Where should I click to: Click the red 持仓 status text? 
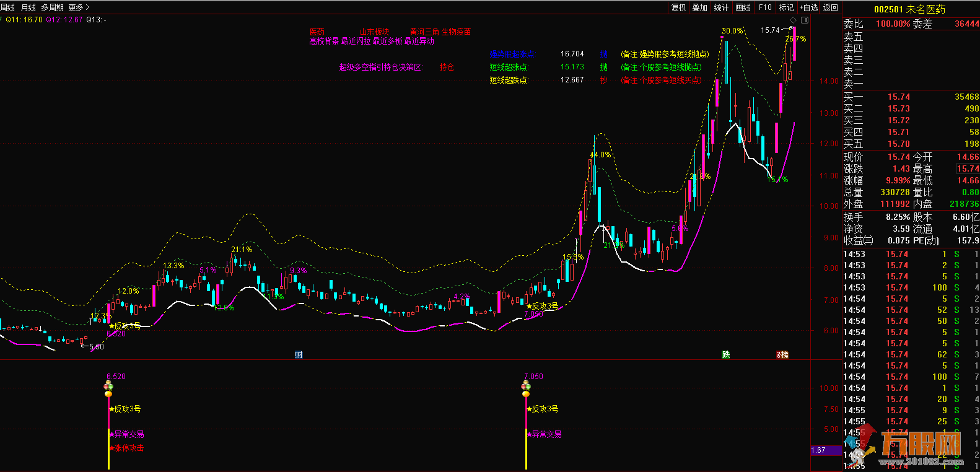(447, 67)
